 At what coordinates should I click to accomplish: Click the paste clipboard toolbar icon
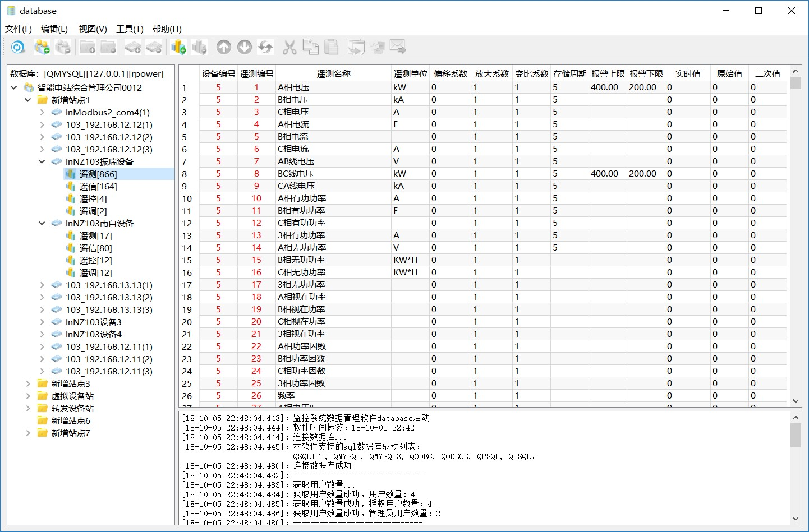(332, 48)
